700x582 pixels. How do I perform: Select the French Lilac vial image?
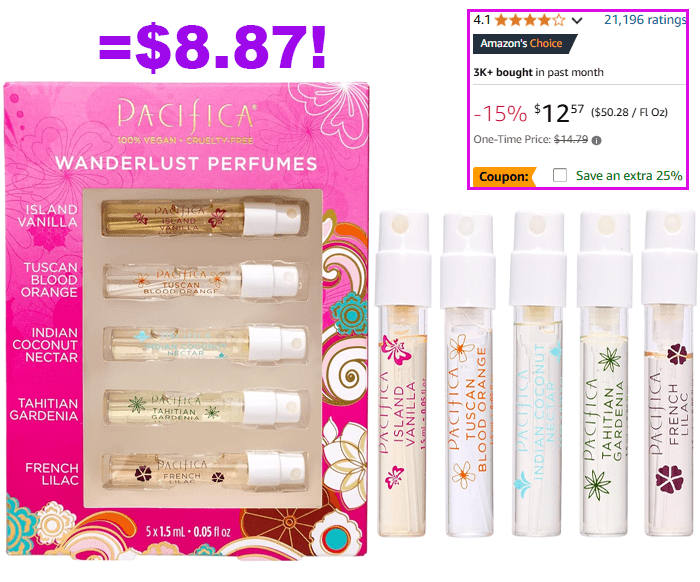pyautogui.click(x=670, y=373)
